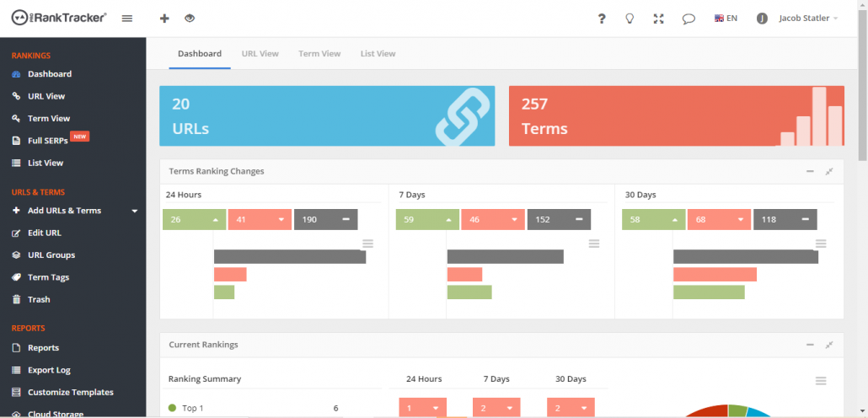Collapse the Current Rankings panel

tap(810, 345)
